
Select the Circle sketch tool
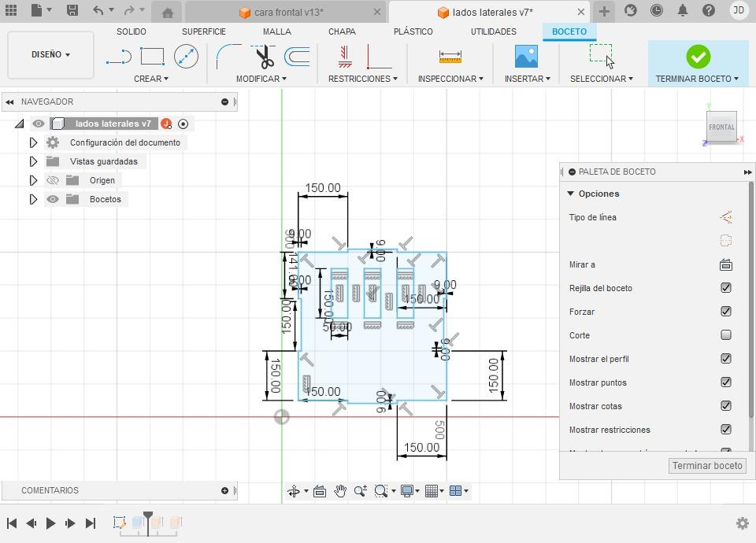point(186,57)
